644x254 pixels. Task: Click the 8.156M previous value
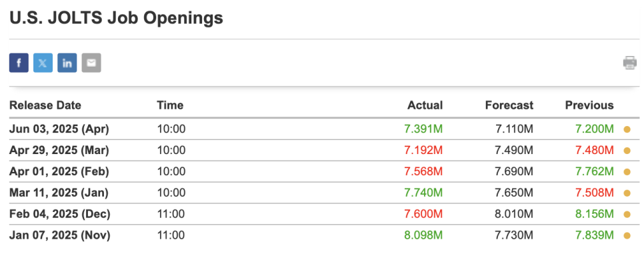[x=594, y=214]
